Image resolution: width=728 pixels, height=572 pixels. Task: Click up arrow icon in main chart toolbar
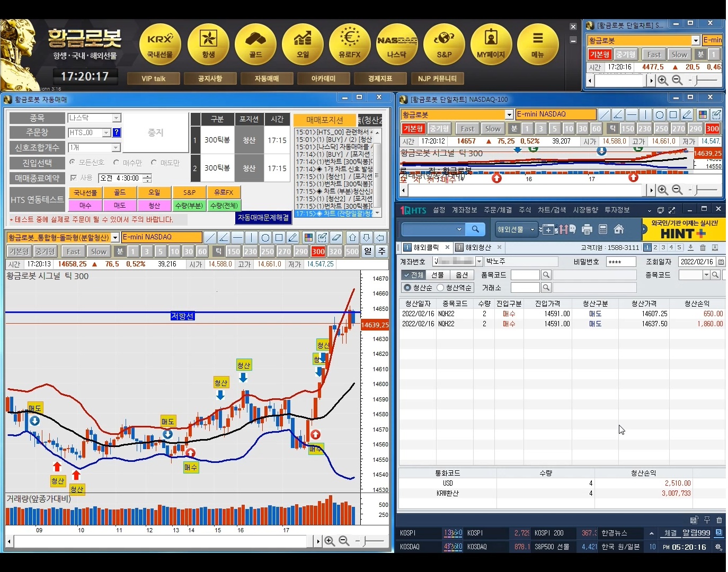click(x=352, y=237)
